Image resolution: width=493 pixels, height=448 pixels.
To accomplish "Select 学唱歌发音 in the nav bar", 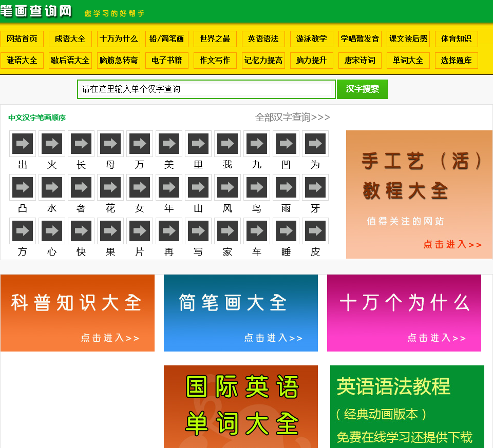I will [x=359, y=39].
